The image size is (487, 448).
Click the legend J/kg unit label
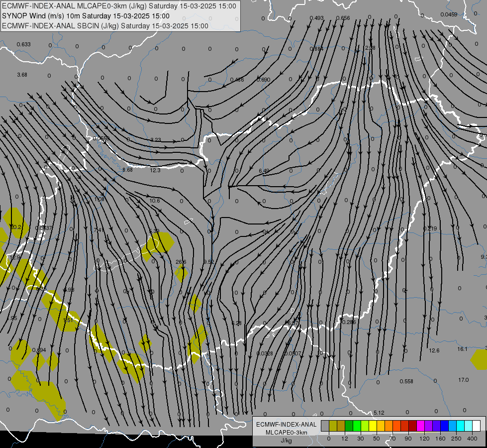(x=287, y=441)
